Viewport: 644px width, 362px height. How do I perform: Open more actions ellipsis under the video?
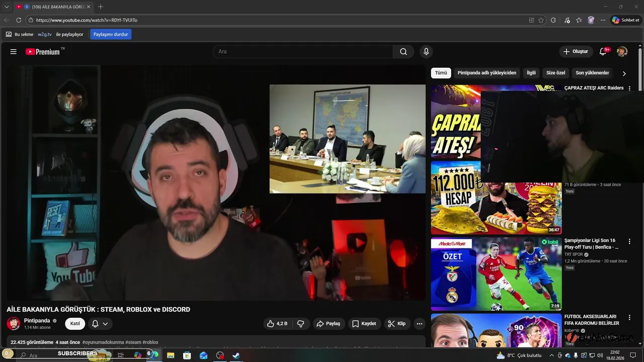tap(420, 324)
